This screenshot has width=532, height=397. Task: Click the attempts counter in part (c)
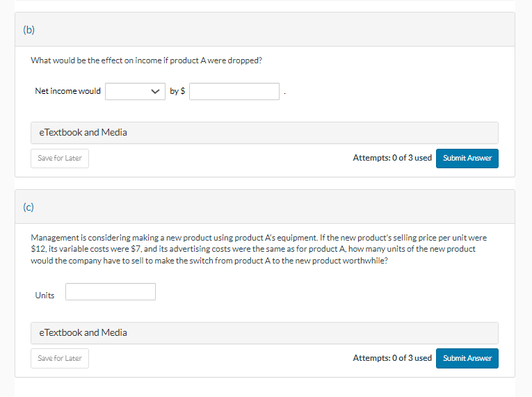coord(392,358)
